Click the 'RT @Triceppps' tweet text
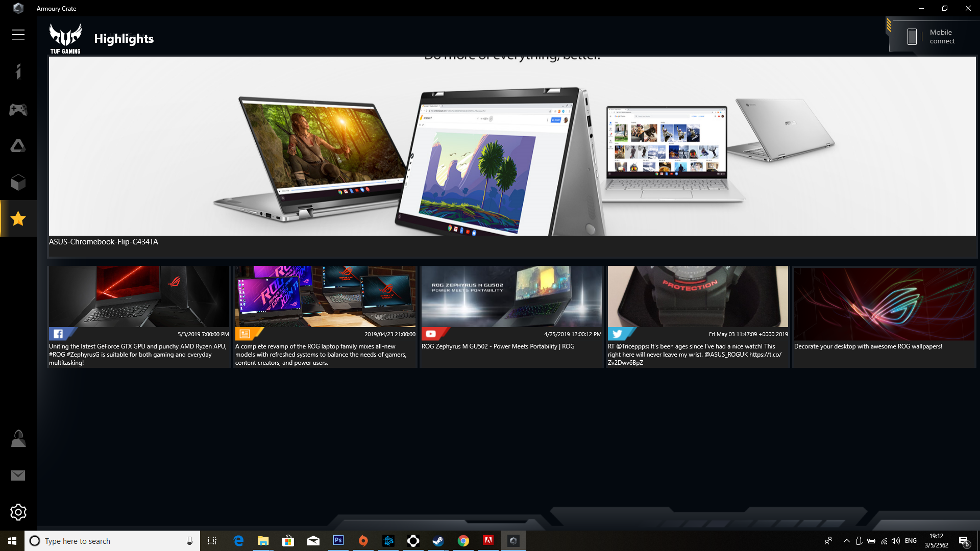 click(x=695, y=355)
